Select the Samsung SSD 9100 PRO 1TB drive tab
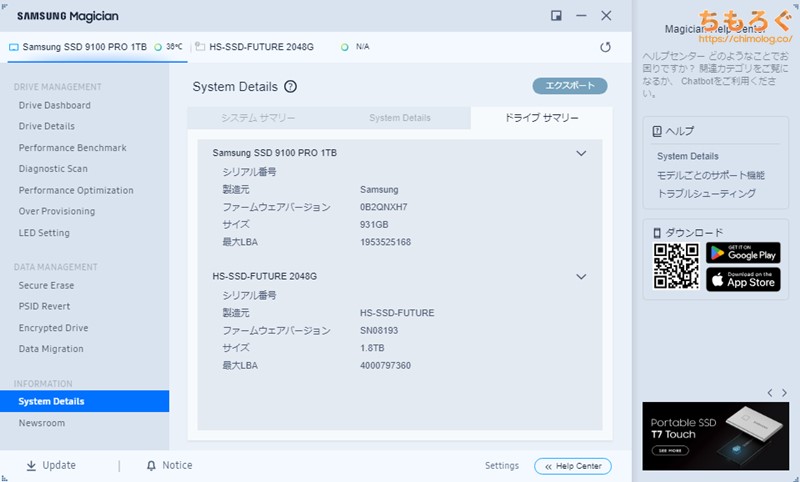Viewport: 800px width, 482px height. [97, 47]
